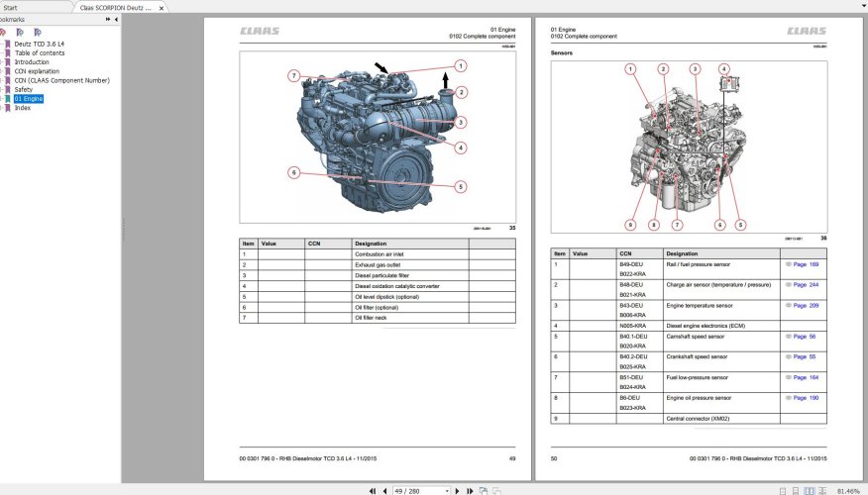
Task: Click the 'B49-DEU' CCN cell
Action: [x=631, y=264]
